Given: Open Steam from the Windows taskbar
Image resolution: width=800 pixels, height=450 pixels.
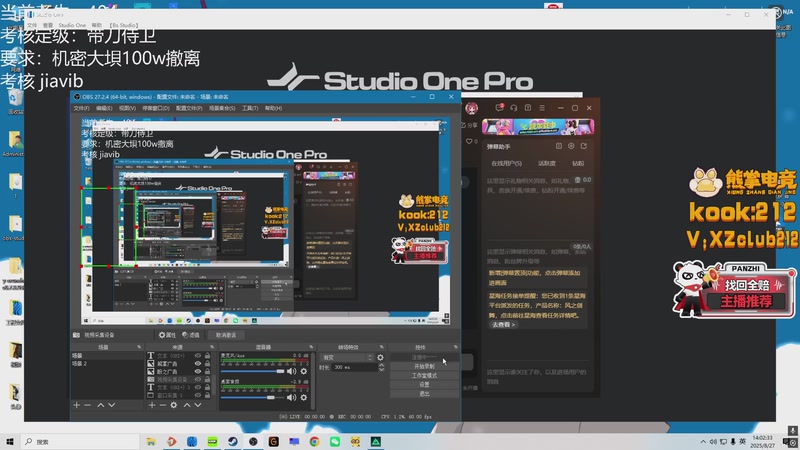Looking at the screenshot, I should click(233, 441).
